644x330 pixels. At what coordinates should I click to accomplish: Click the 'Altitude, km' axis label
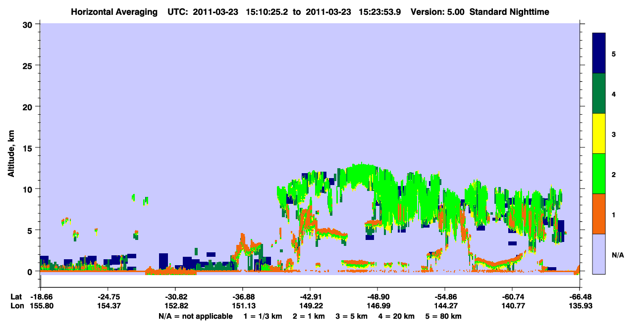pyautogui.click(x=11, y=155)
